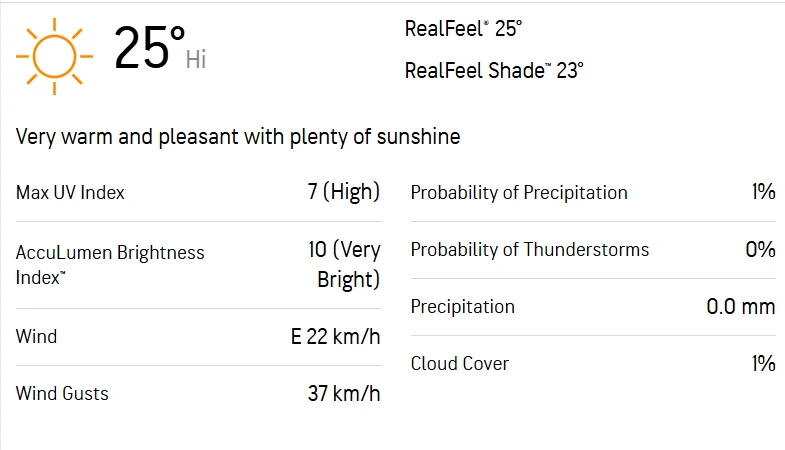Click the Max UV Index label

coord(70,193)
